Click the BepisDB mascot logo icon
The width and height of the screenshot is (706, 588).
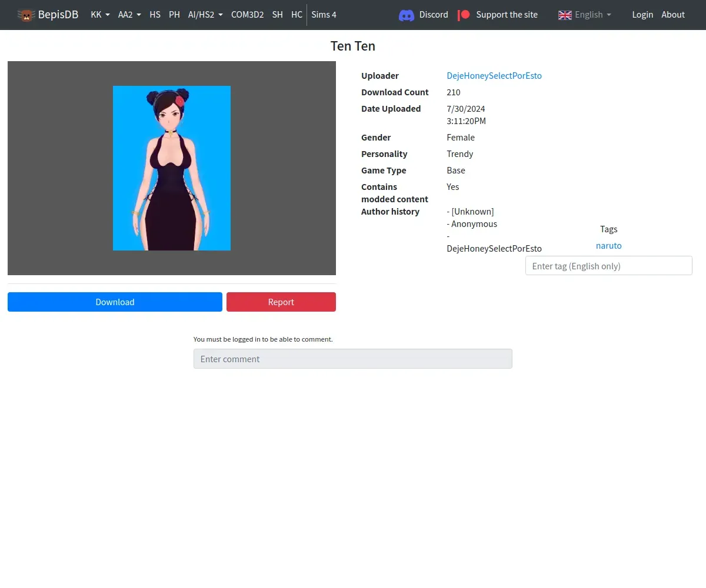[26, 15]
